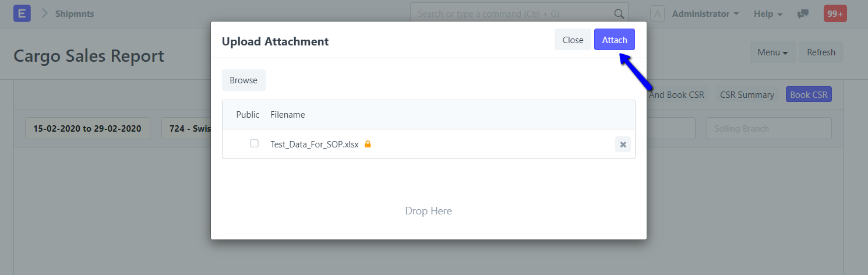Screen dimensions: 868x275
Task: Click the Selling Branch filter field
Action: 769,128
